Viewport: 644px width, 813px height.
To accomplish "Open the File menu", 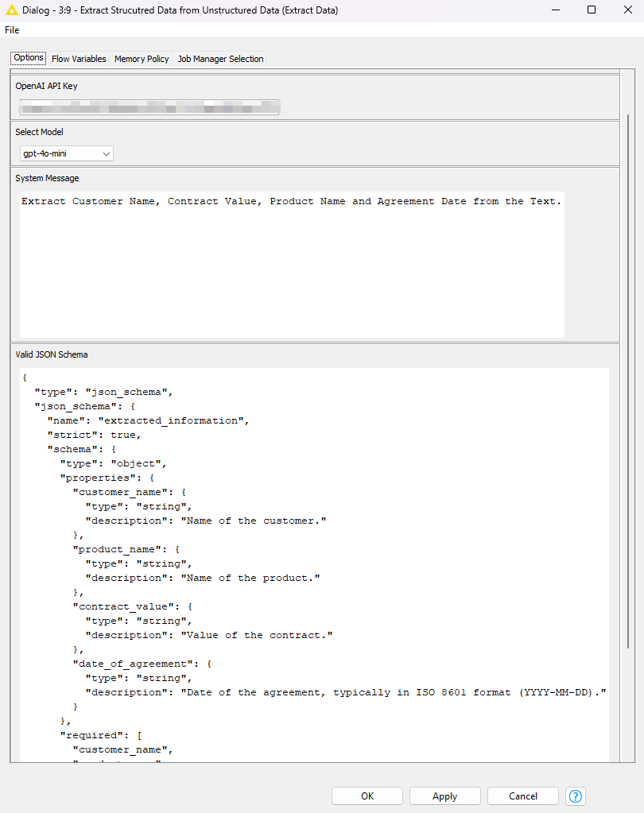I will 12,29.
